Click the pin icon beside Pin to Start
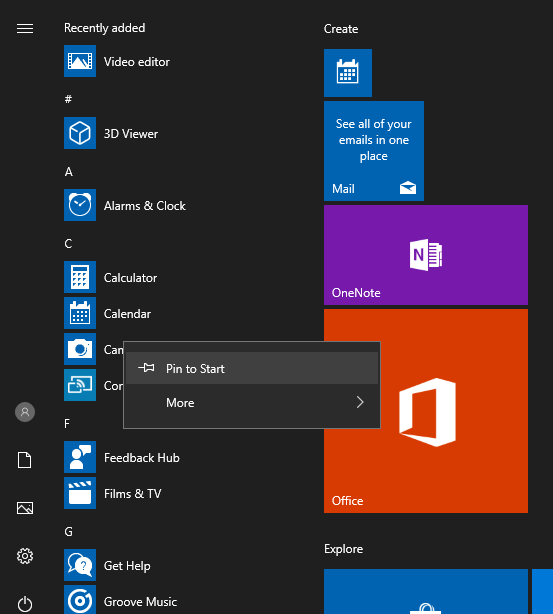Image resolution: width=553 pixels, height=614 pixels. coord(146,368)
